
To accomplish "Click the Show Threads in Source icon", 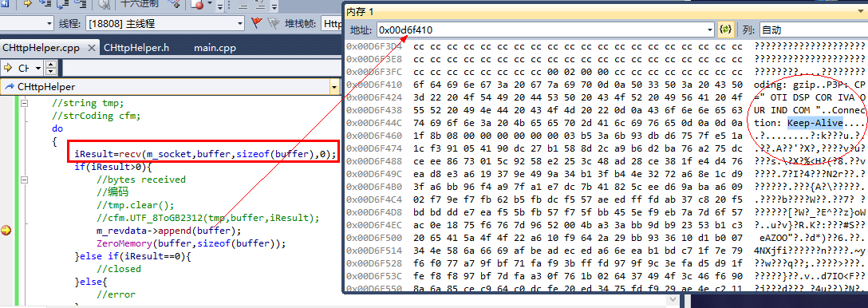I will (x=174, y=3).
